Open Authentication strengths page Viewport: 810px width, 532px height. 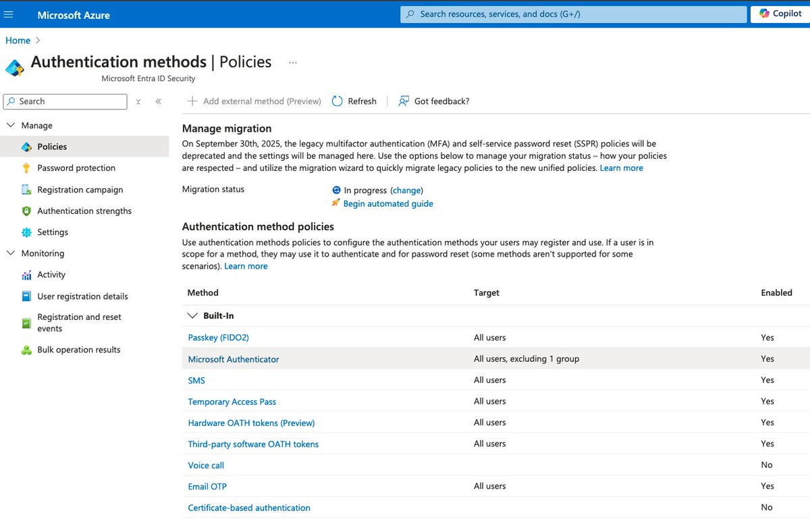pos(84,211)
